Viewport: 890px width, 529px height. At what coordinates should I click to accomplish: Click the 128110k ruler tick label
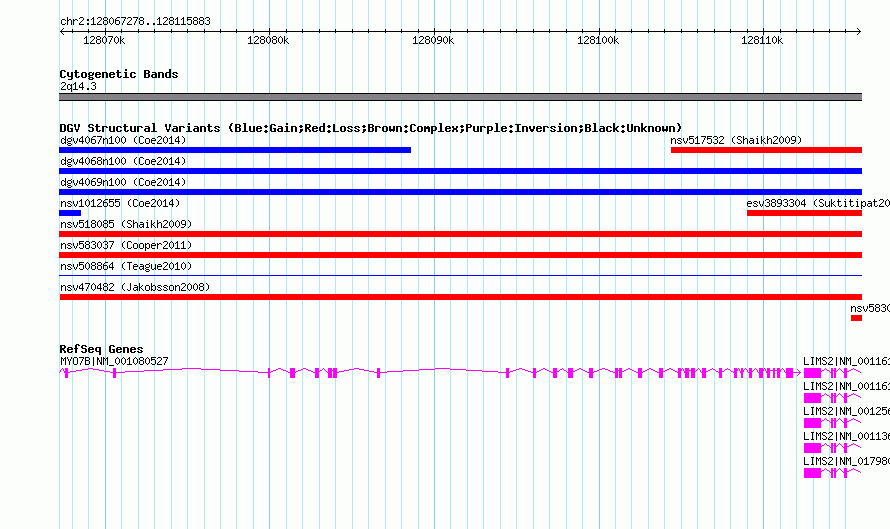click(x=762, y=40)
